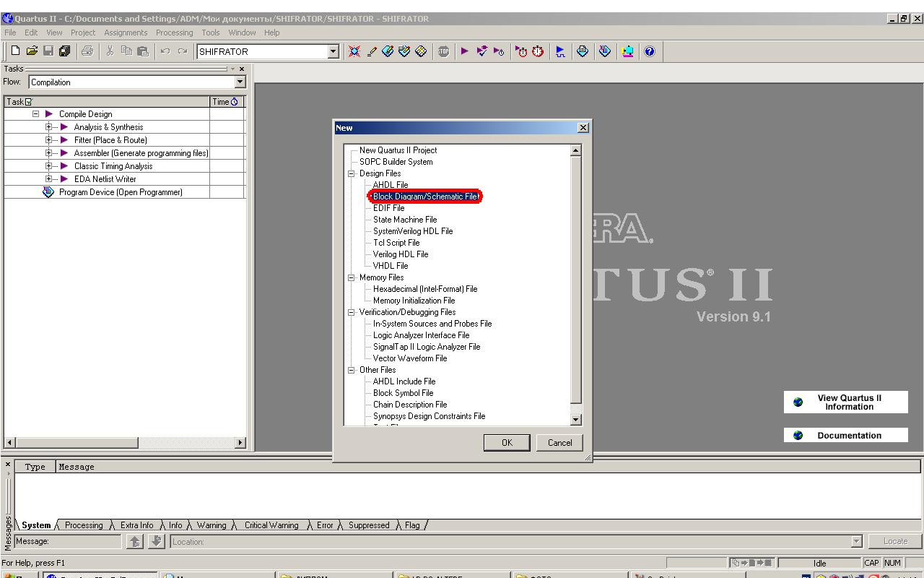Collapse the Other Files tree group

coord(352,370)
